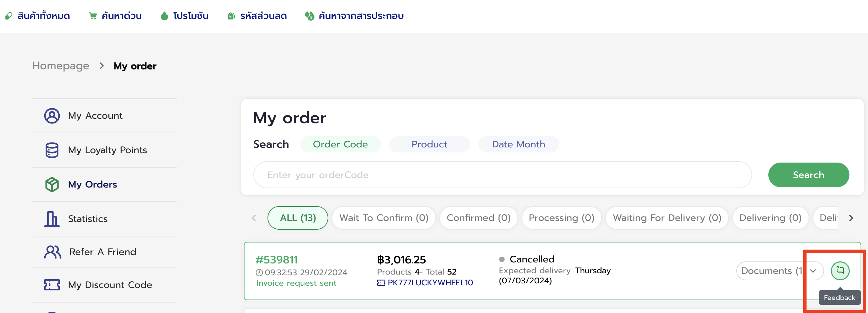Click the cart icon beside ค้นหาด่วน
Screen dimensions: 868x313
click(93, 16)
